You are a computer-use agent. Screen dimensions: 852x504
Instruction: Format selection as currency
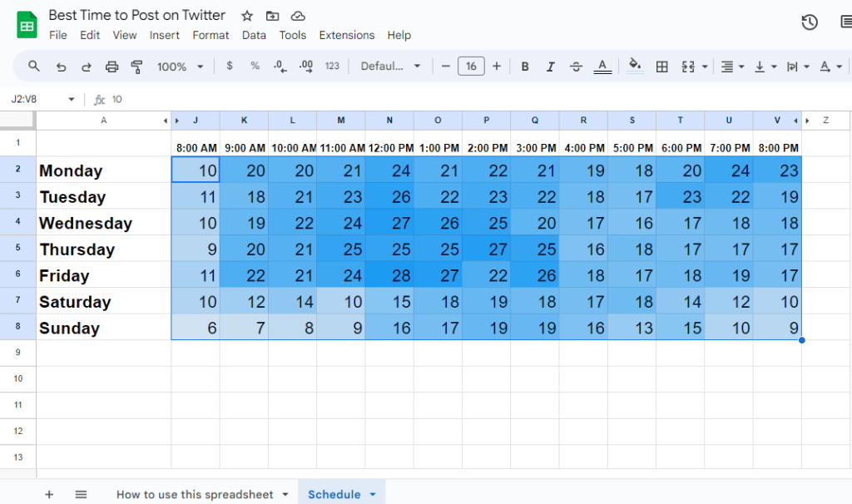(230, 67)
